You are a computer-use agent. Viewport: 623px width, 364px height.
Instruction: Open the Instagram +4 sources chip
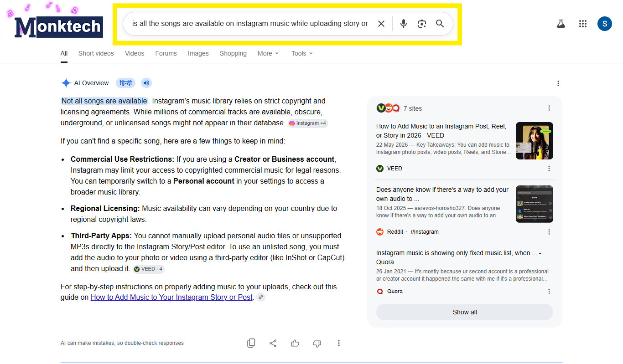coord(308,123)
